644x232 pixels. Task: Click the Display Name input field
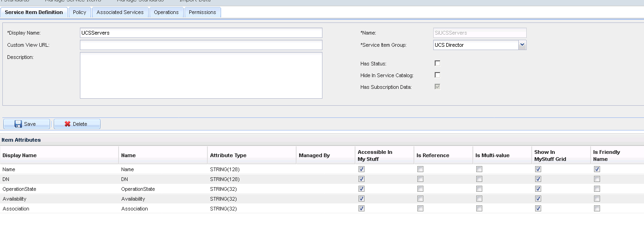coord(201,33)
